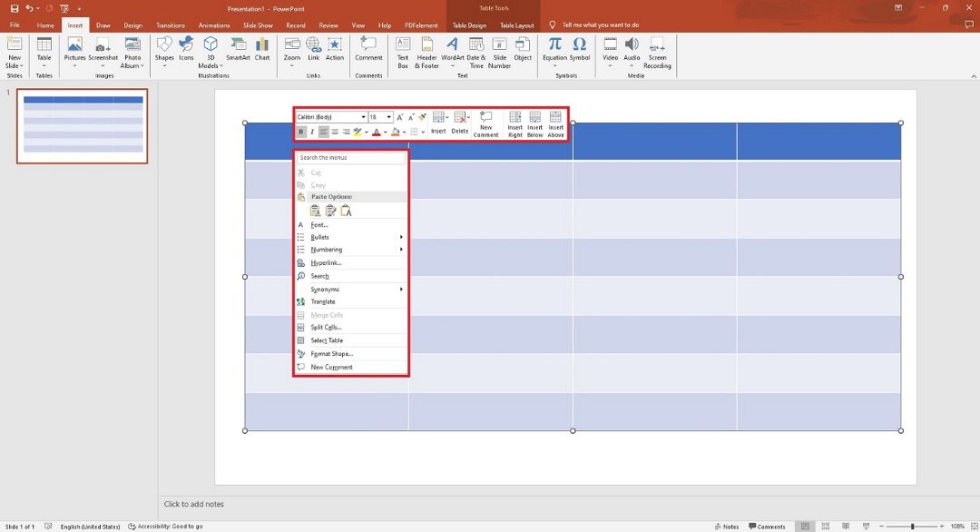Insert a Chart
This screenshot has height=532, width=980.
pos(262,49)
